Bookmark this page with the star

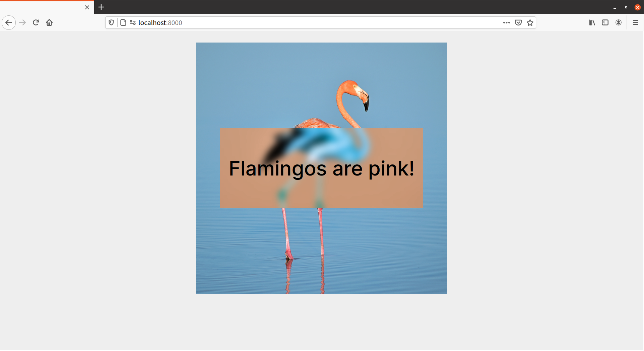(x=530, y=23)
